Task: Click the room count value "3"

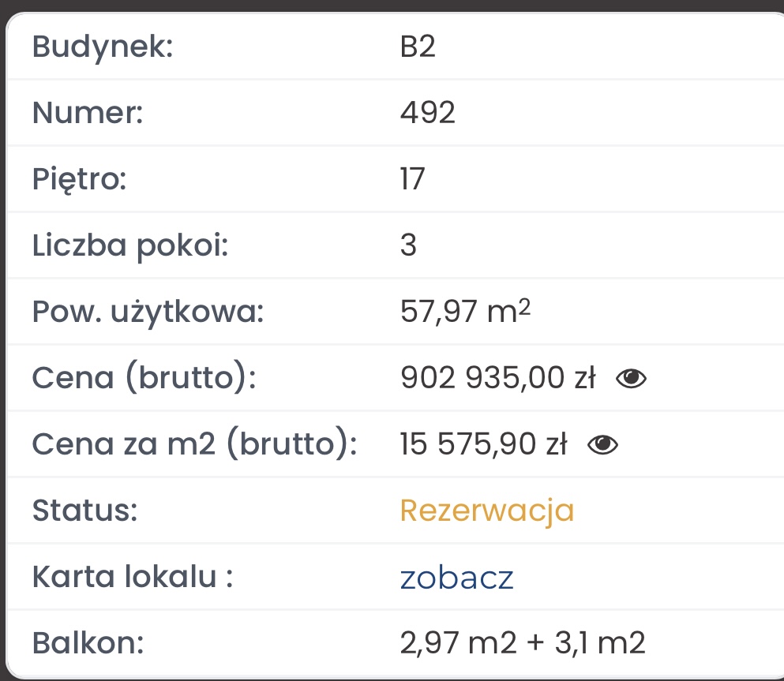Action: click(408, 246)
